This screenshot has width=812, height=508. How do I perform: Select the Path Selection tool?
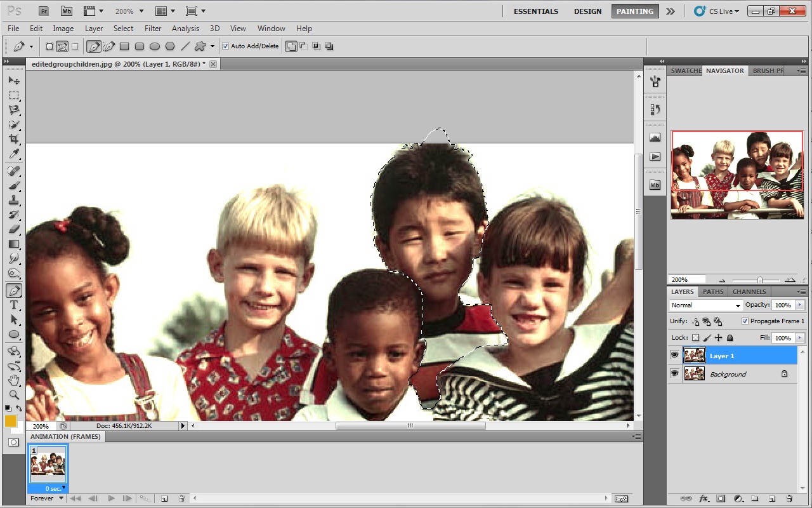(x=14, y=319)
